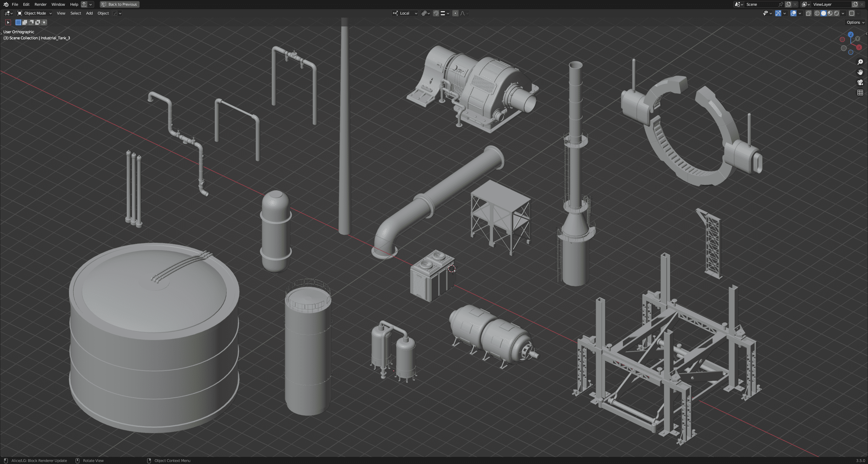868x464 pixels.
Task: Choose Extend existing selection mode icon
Action: coord(25,22)
